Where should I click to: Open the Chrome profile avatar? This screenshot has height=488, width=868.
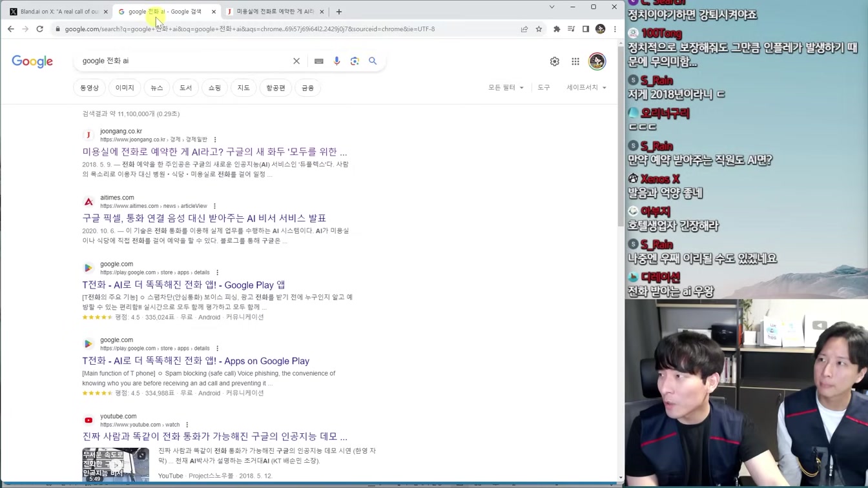(600, 29)
